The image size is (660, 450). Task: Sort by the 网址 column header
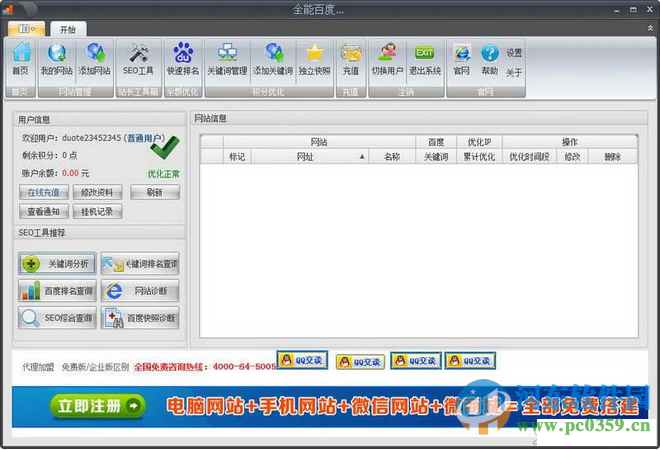(309, 157)
